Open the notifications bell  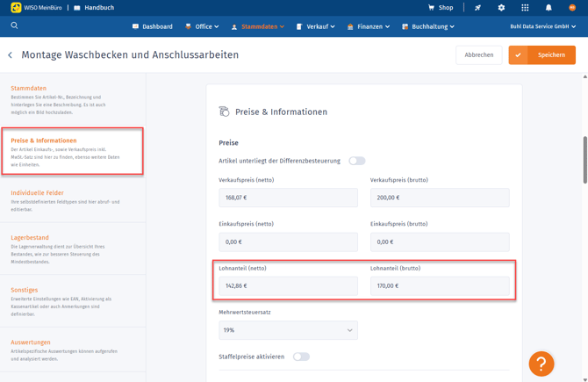[549, 8]
